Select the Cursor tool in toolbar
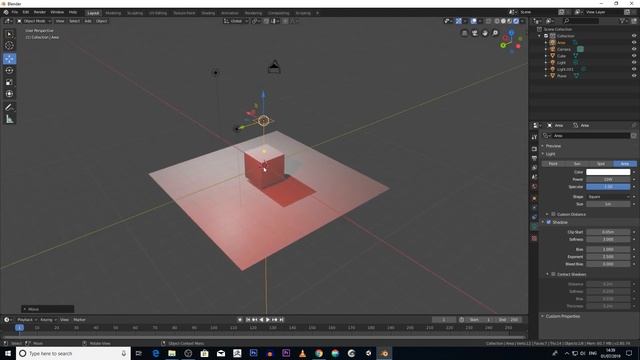The width and height of the screenshot is (640, 360). click(9, 46)
